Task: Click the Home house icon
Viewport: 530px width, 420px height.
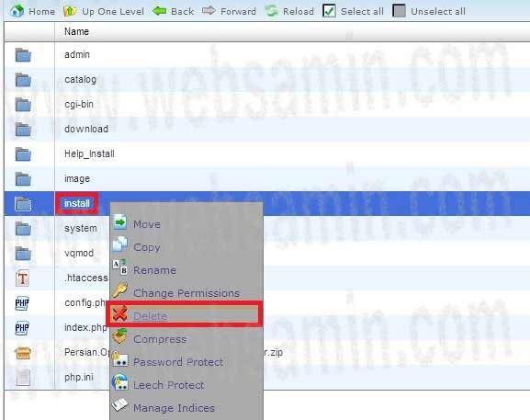Action: pos(17,11)
